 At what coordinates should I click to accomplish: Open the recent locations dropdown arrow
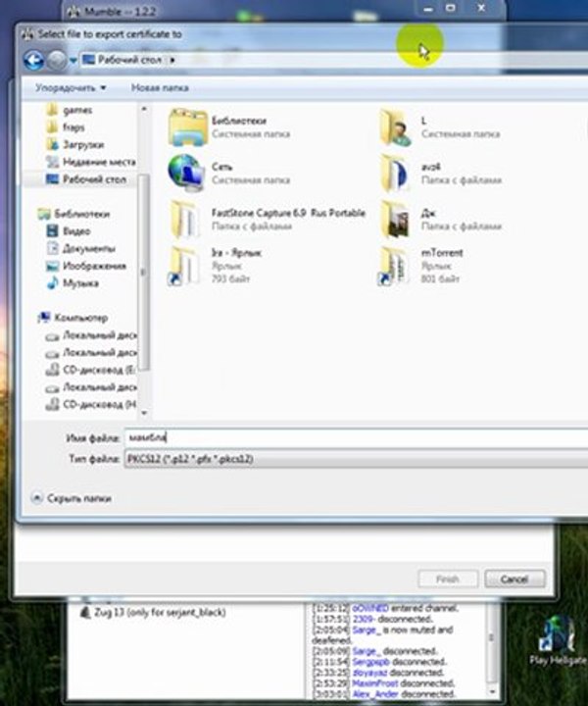tap(73, 61)
